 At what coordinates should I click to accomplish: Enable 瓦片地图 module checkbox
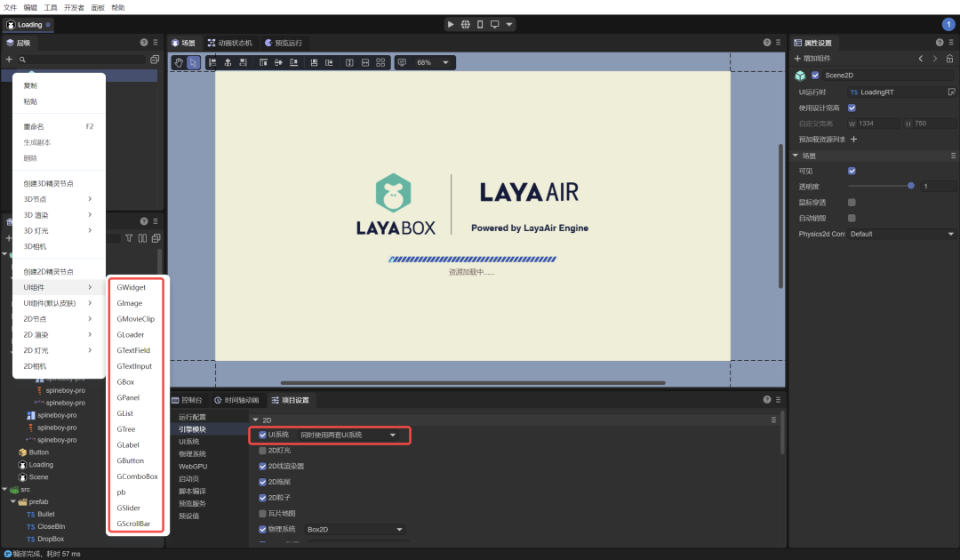coord(262,514)
